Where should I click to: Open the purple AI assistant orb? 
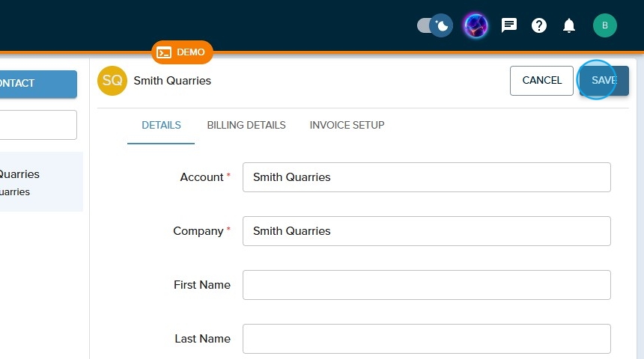point(476,26)
